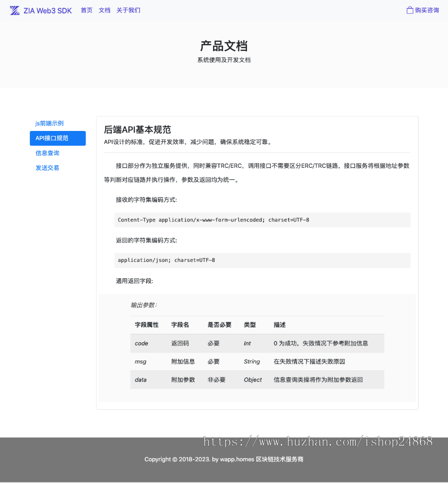This screenshot has width=448, height=483.
Task: Click the code cell in the table
Action: [141, 343]
